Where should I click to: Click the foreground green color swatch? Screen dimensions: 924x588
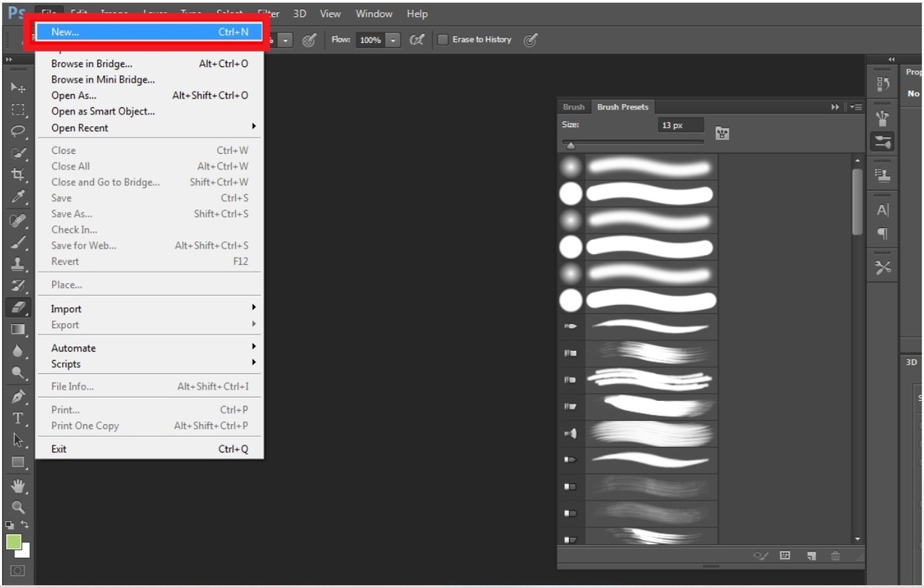pos(14,542)
